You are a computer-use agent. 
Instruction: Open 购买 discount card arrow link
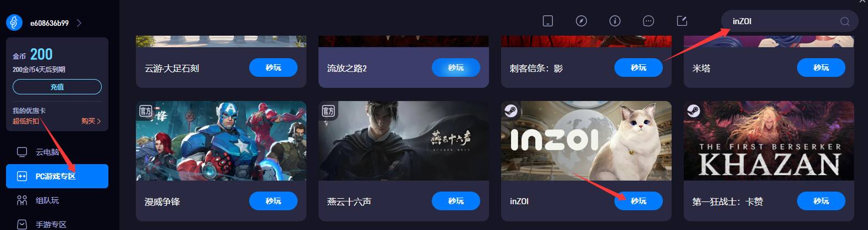[x=91, y=121]
